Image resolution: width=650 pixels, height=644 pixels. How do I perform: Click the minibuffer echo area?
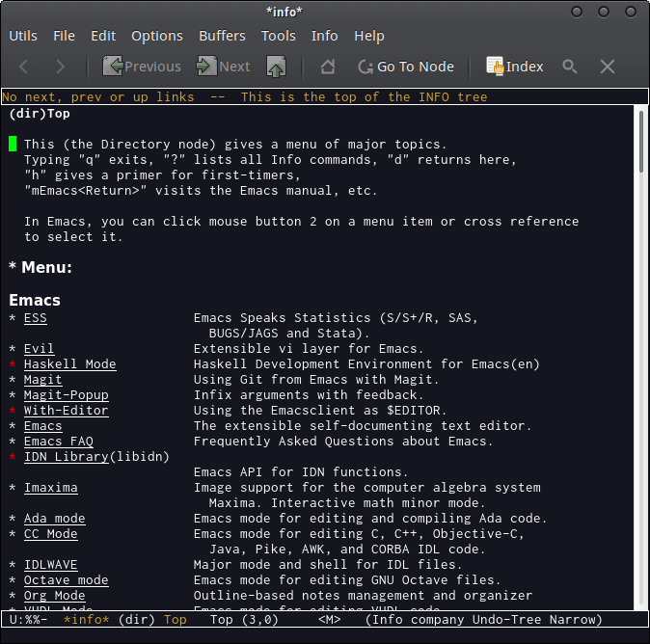pyautogui.click(x=325, y=635)
